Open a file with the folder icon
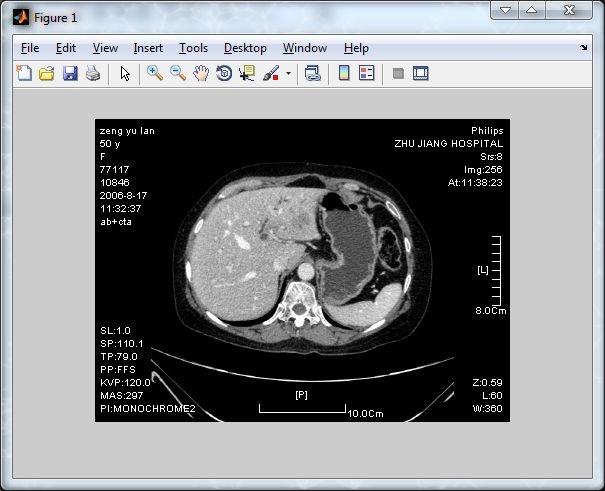This screenshot has height=491, width=605. [x=47, y=73]
